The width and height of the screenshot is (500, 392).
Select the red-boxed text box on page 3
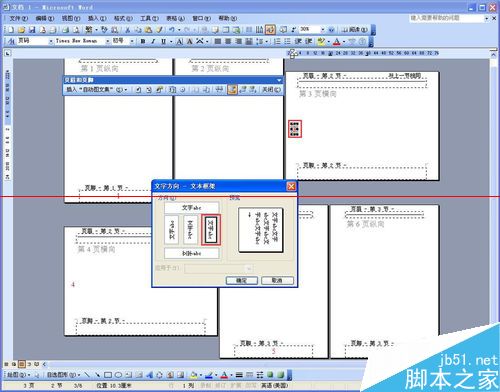click(x=295, y=129)
